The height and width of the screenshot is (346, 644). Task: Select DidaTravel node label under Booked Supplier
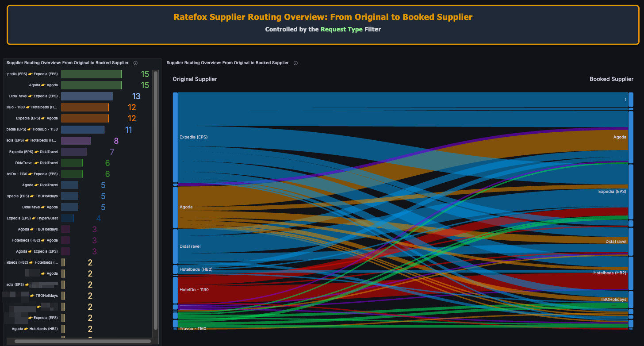[616, 242]
